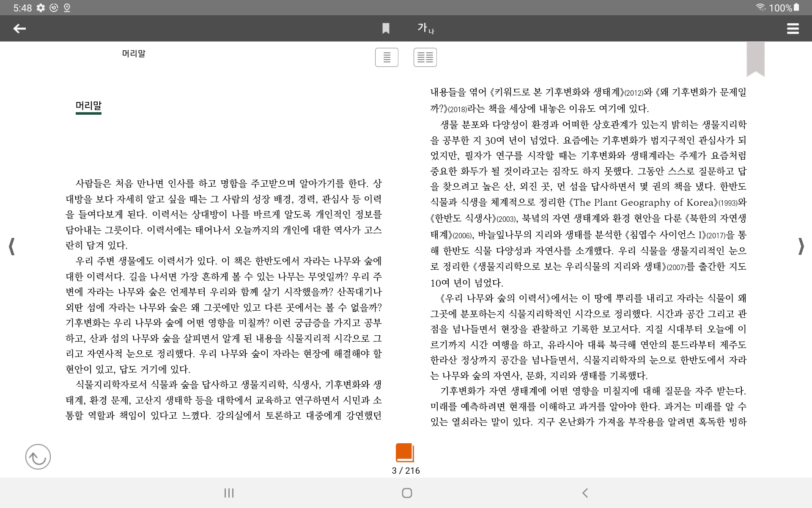812x508 pixels.
Task: Open font size settings (가나 icon)
Action: tap(425, 28)
